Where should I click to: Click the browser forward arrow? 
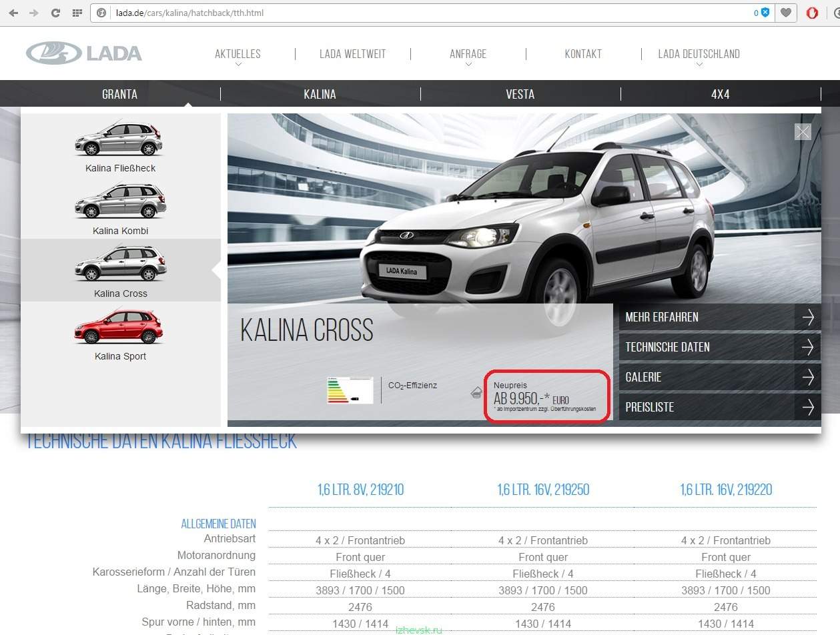pos(34,13)
